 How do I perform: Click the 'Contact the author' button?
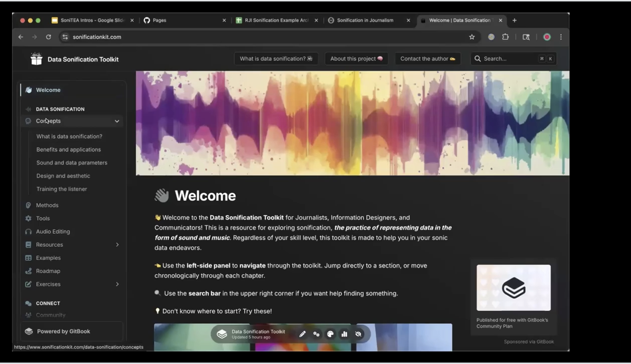pos(427,59)
